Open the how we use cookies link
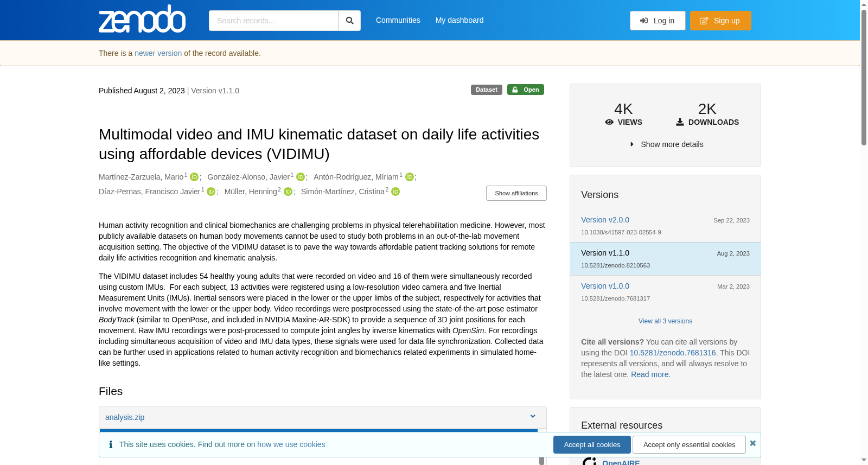 pyautogui.click(x=291, y=444)
